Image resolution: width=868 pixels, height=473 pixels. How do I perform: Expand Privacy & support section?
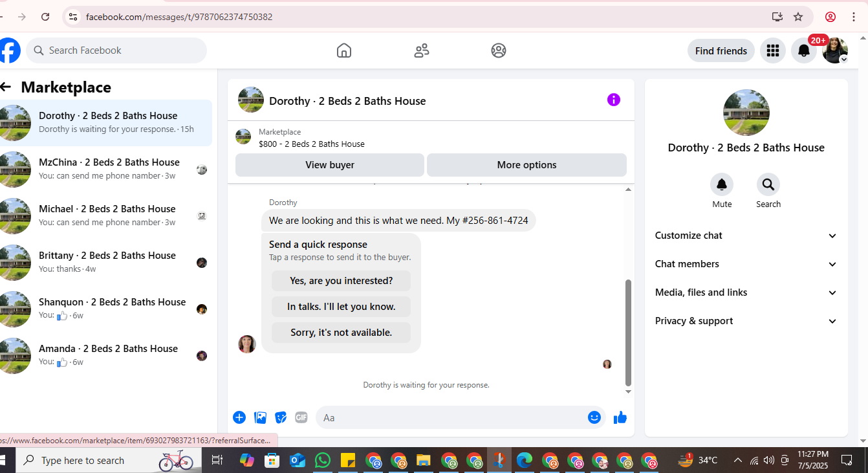coord(746,321)
